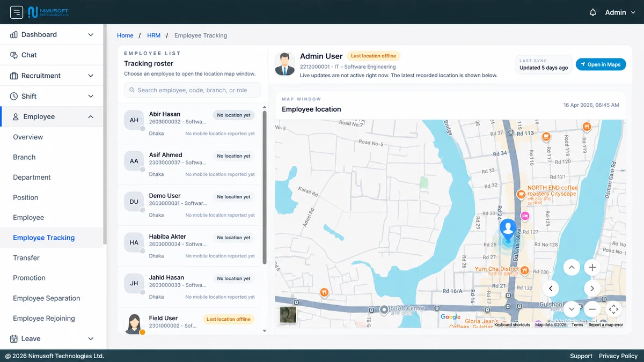Click Yum Cha District restaurant marker

pyautogui.click(x=525, y=270)
